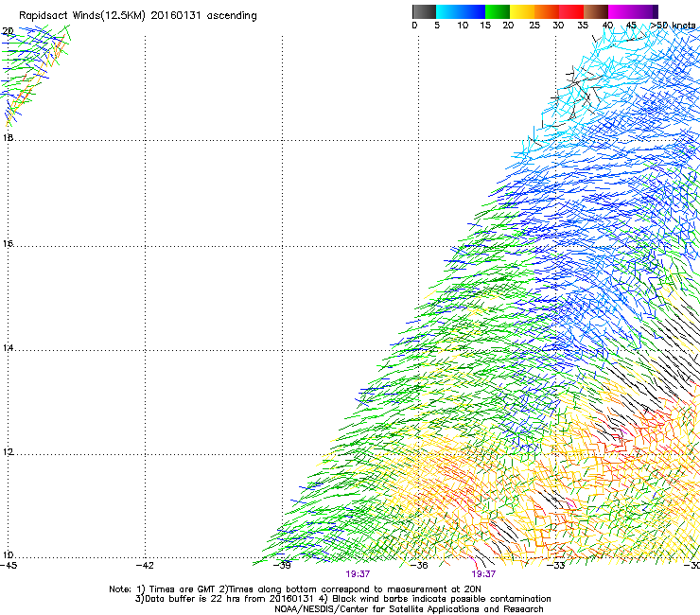The width and height of the screenshot is (700, 615).
Task: Click the longitude axis label '-36'
Action: tap(419, 566)
